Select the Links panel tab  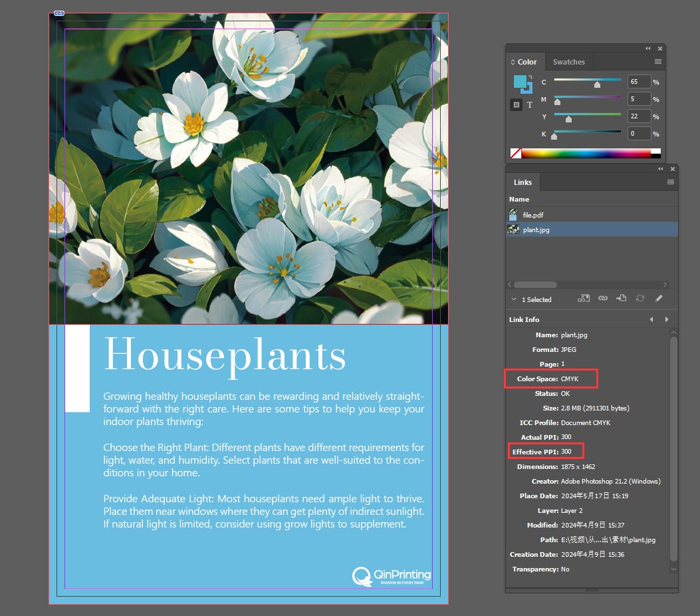click(x=523, y=182)
